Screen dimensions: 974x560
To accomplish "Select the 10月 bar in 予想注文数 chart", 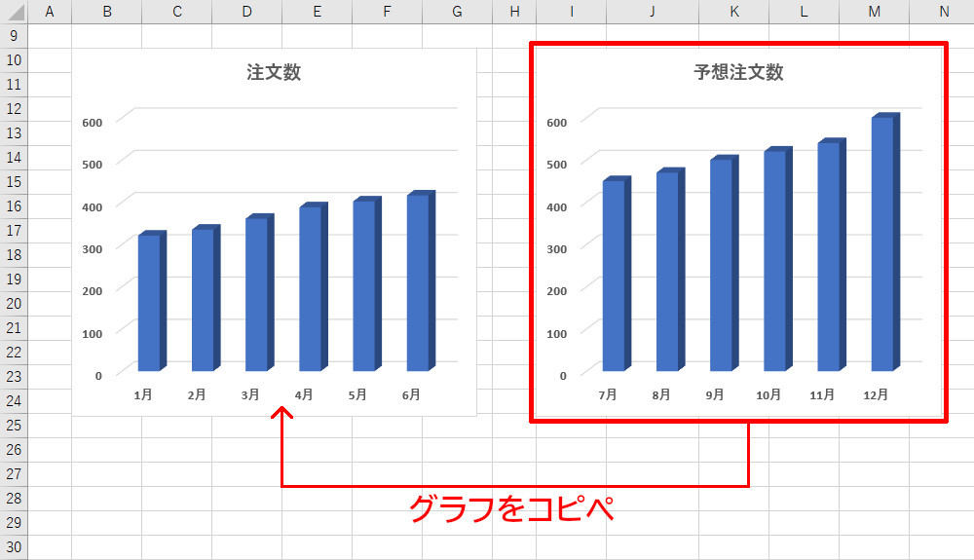I will point(778,259).
